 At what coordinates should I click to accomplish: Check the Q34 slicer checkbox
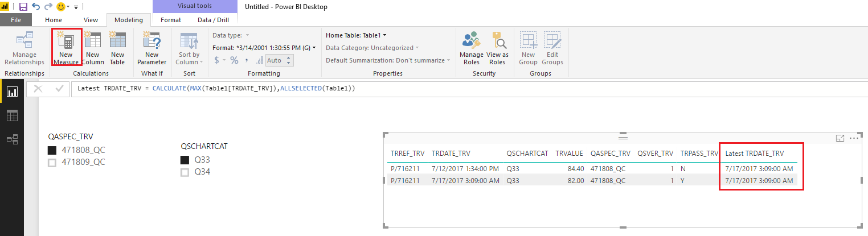[185, 172]
